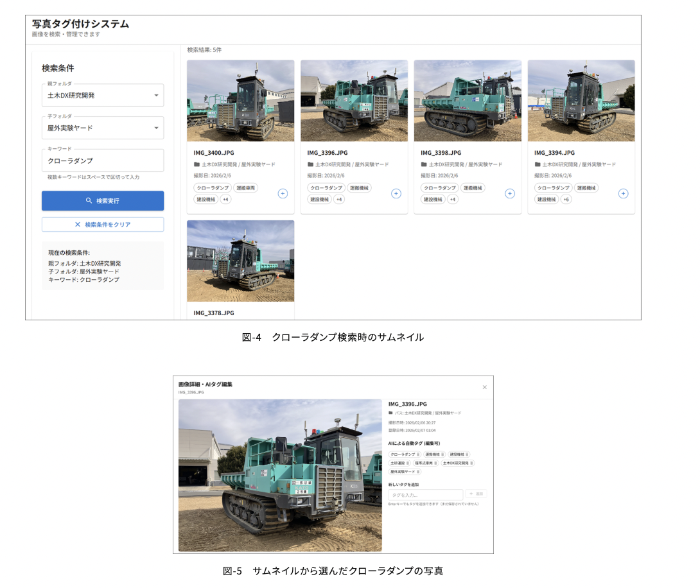This screenshot has height=588, width=700.
Task: Click the plus icon on IMG_3396.JPG card
Action: (396, 193)
